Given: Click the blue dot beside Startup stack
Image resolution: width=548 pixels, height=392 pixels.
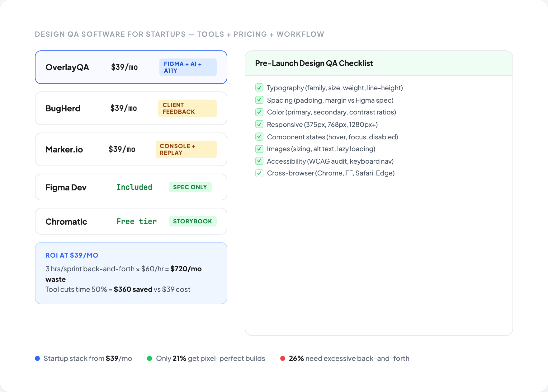Looking at the screenshot, I should pos(37,358).
